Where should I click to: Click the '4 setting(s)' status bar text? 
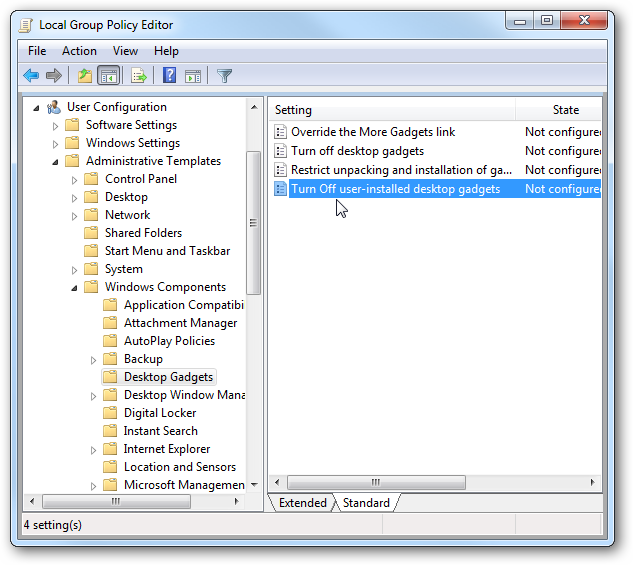[52, 525]
